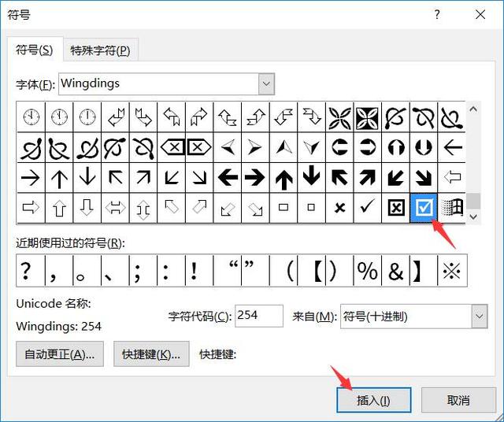The width and height of the screenshot is (504, 422).
Task: Pick the recent 。 ideographic period symbol
Action: (87, 271)
